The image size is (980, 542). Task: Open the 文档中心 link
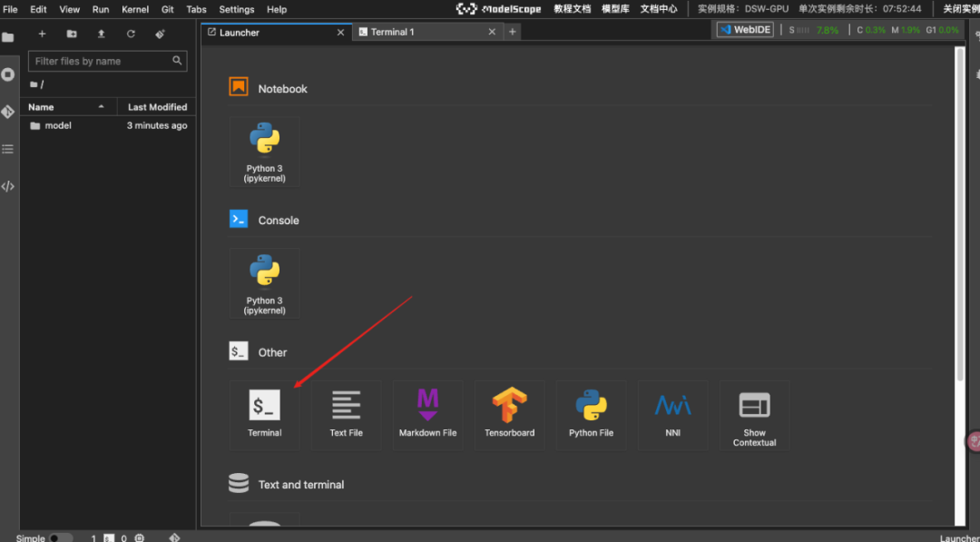659,9
